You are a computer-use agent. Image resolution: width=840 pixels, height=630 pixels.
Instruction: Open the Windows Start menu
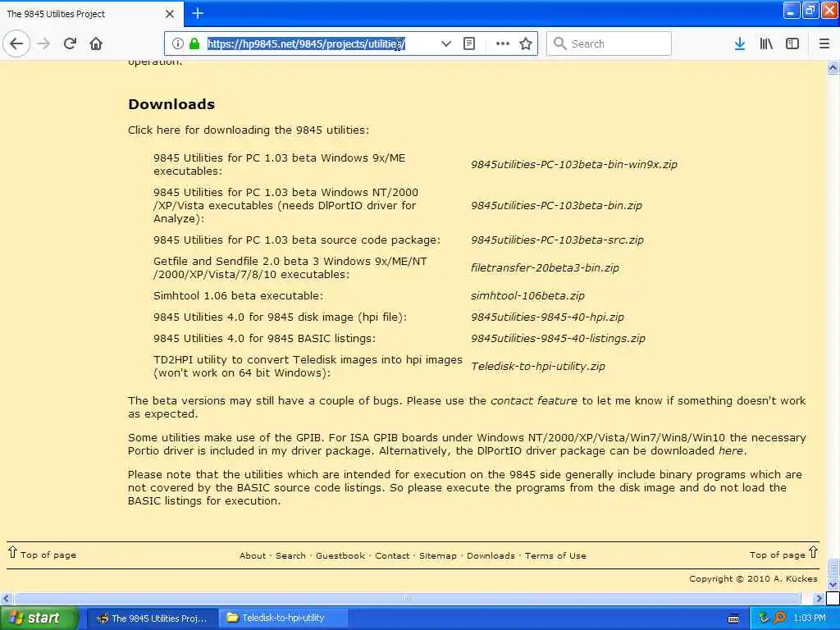[39, 618]
